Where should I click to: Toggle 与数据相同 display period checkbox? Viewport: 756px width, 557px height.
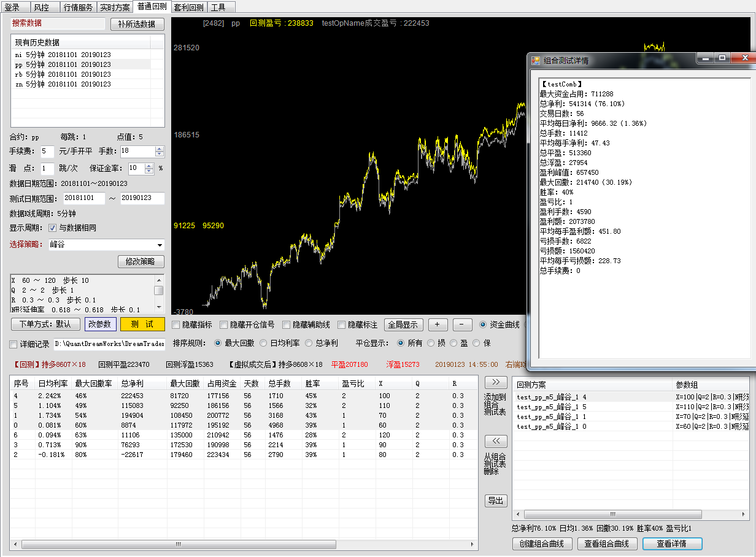[x=52, y=228]
